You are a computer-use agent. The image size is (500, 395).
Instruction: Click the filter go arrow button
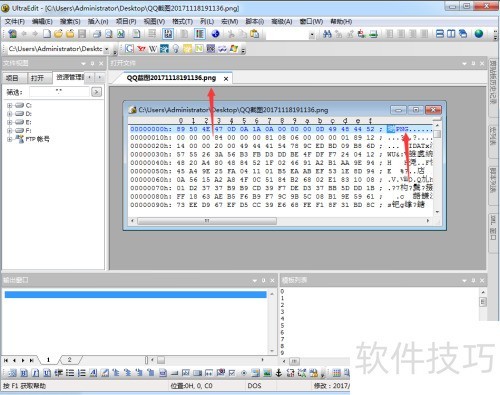tap(96, 92)
